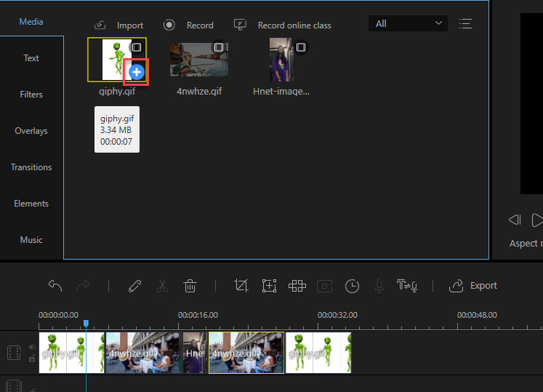The width and height of the screenshot is (543, 392).
Task: Open the Text tab
Action: pos(31,58)
